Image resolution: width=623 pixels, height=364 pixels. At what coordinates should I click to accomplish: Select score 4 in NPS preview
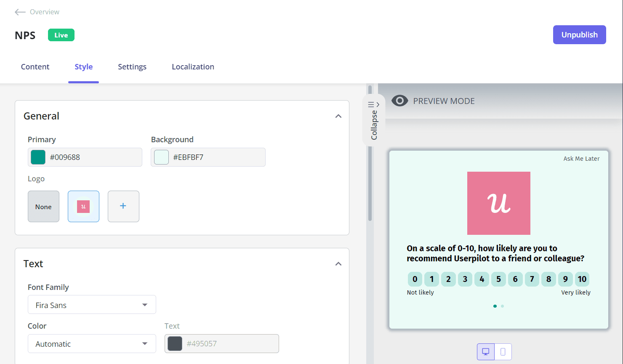482,279
